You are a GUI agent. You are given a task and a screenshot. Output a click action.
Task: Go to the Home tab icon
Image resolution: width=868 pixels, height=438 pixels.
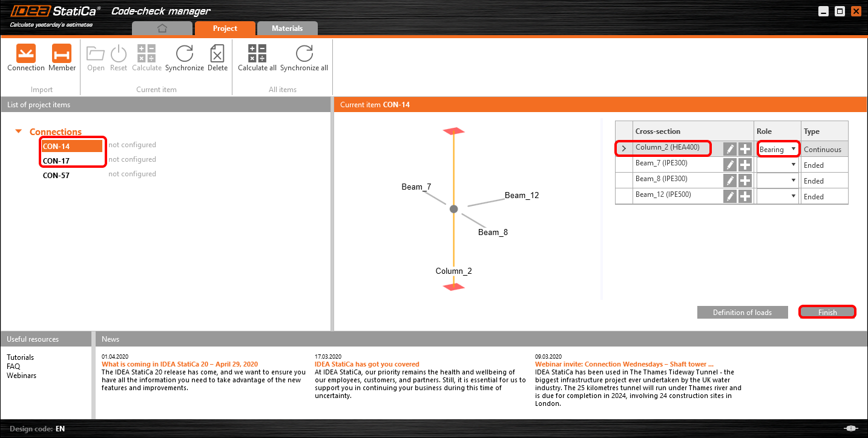pyautogui.click(x=162, y=28)
